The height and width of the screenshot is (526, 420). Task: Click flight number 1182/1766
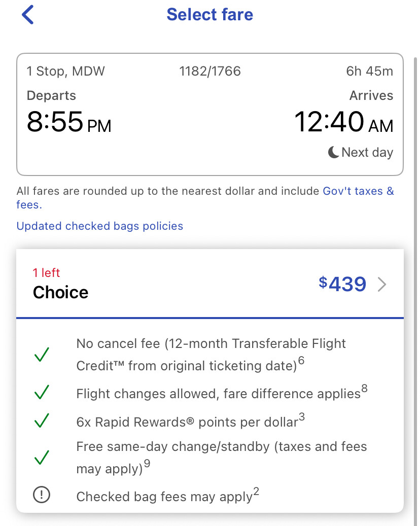210,72
